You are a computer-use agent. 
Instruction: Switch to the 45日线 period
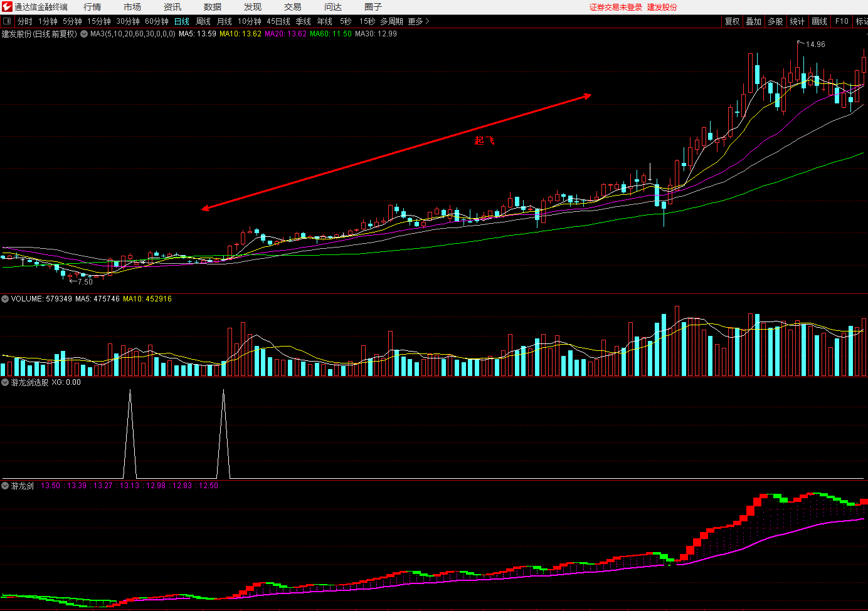(x=278, y=21)
